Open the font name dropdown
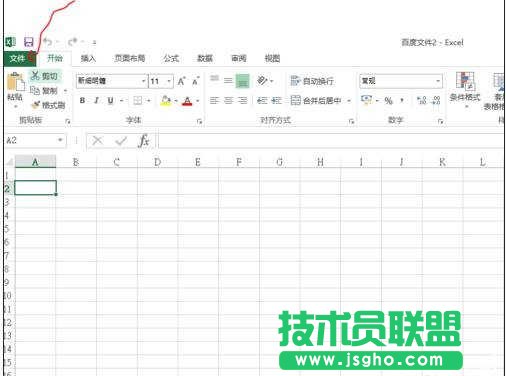506x376 pixels. point(144,81)
